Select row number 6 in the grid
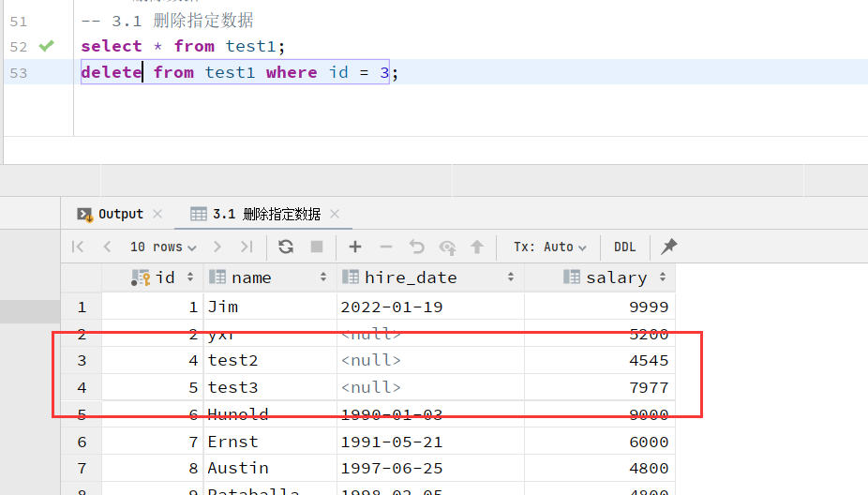The width and height of the screenshot is (868, 495). pyautogui.click(x=82, y=442)
